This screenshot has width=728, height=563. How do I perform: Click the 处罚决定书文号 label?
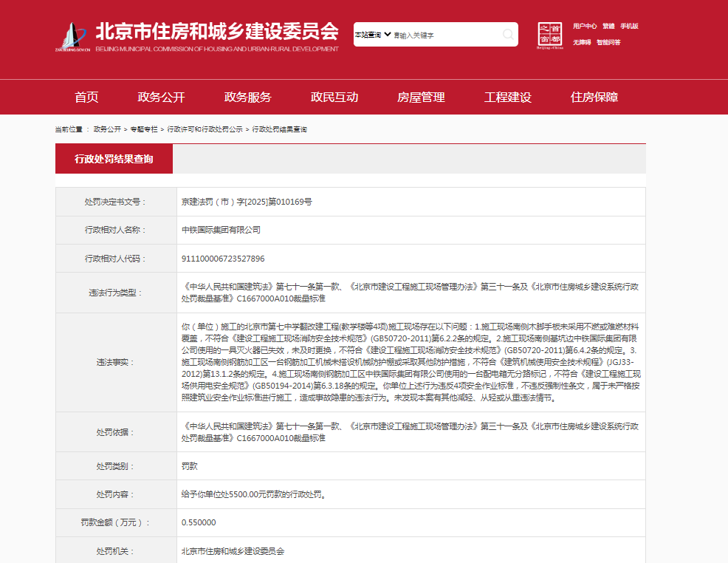pyautogui.click(x=116, y=202)
